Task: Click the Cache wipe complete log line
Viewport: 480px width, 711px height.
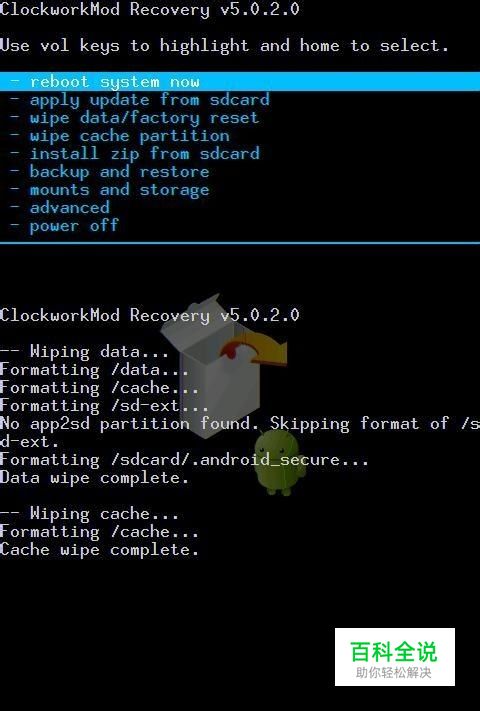Action: click(x=99, y=550)
